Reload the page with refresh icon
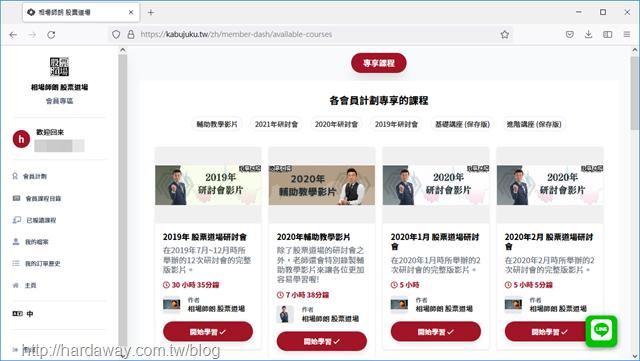The height and width of the screenshot is (361, 640). click(51, 35)
